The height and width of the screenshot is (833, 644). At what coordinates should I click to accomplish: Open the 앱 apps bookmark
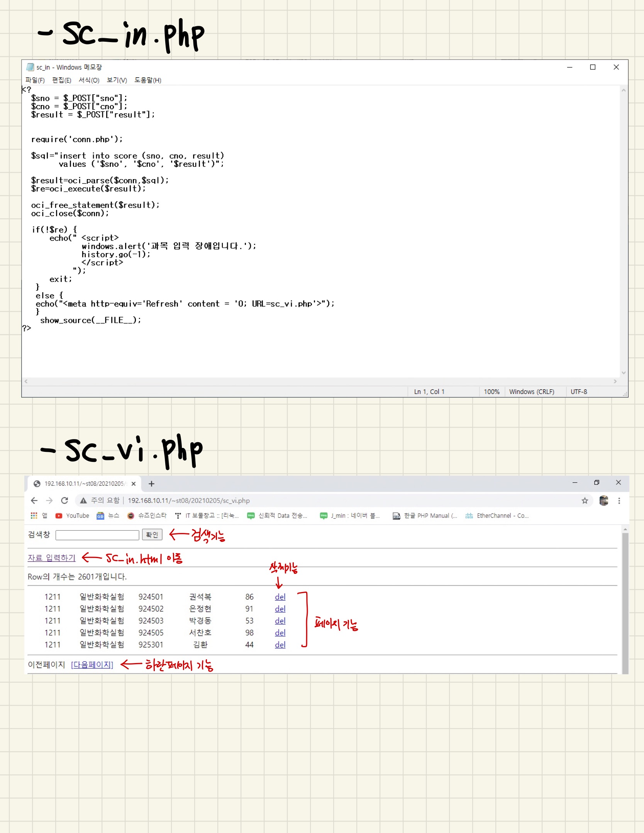[39, 516]
